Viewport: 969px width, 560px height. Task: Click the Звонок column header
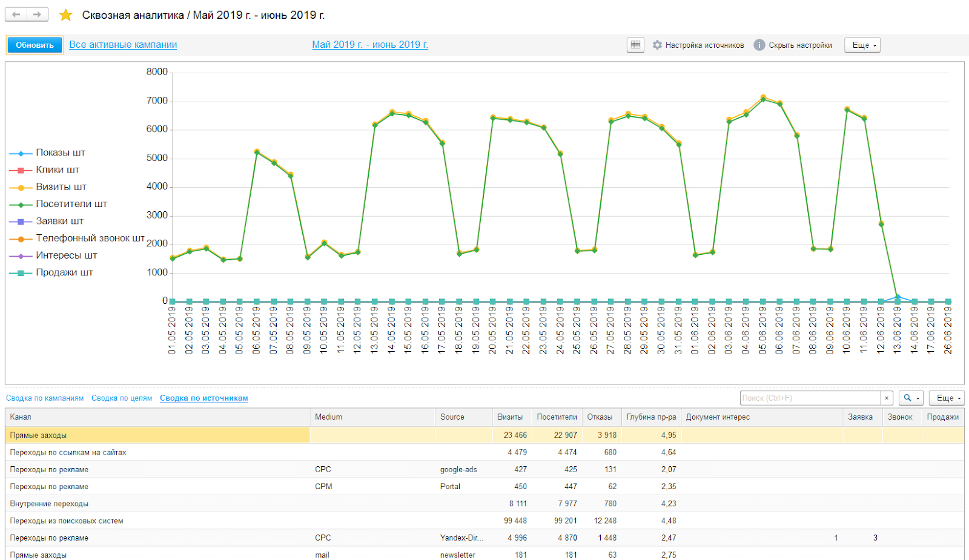[x=902, y=417]
